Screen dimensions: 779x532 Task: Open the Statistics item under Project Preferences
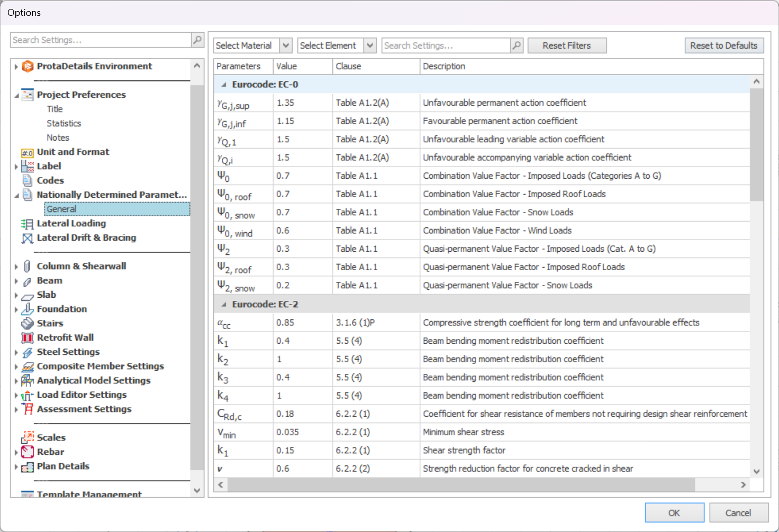tap(64, 123)
